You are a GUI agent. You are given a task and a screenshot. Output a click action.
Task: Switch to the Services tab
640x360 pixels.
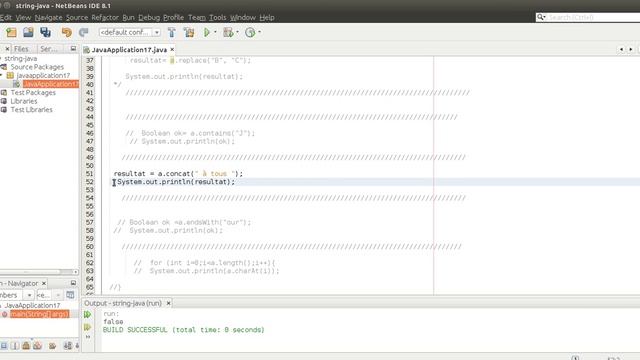(49, 49)
